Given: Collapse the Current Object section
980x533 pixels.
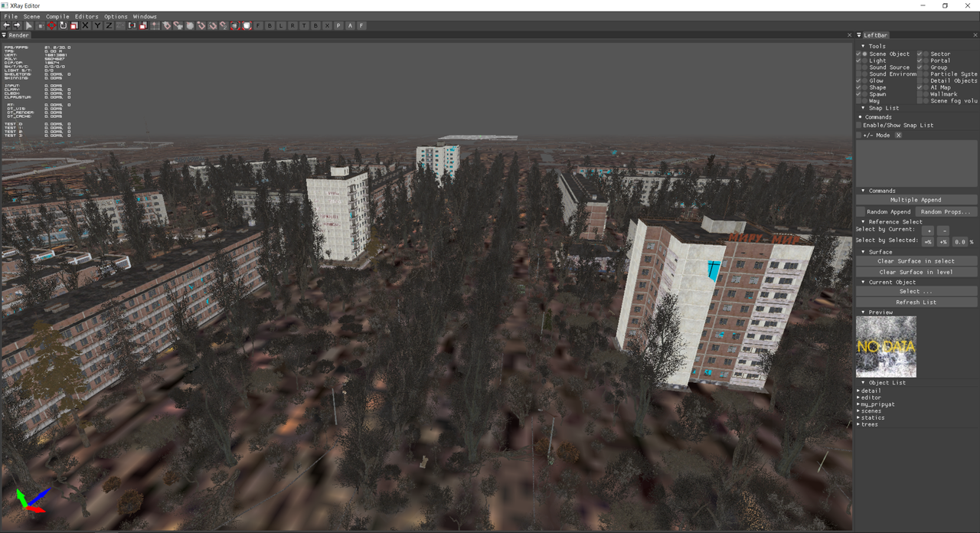Looking at the screenshot, I should tap(864, 283).
